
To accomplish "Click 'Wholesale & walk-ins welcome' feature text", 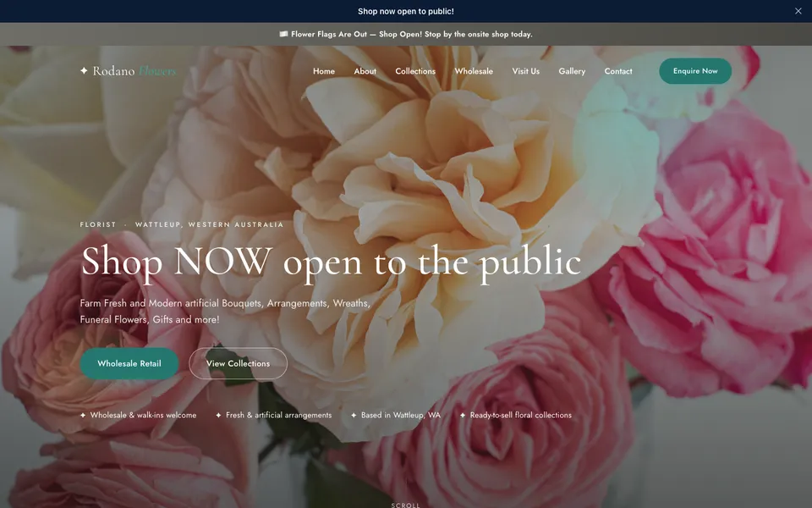I will pos(144,415).
